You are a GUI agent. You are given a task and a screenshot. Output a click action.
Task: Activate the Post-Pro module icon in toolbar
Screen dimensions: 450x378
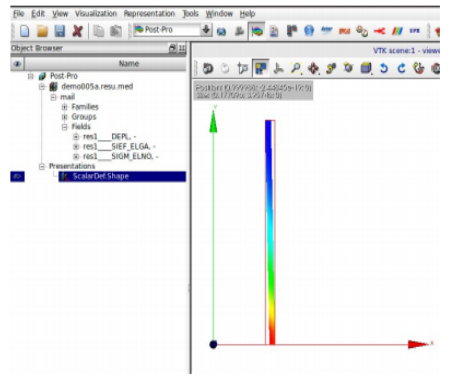[x=257, y=31]
